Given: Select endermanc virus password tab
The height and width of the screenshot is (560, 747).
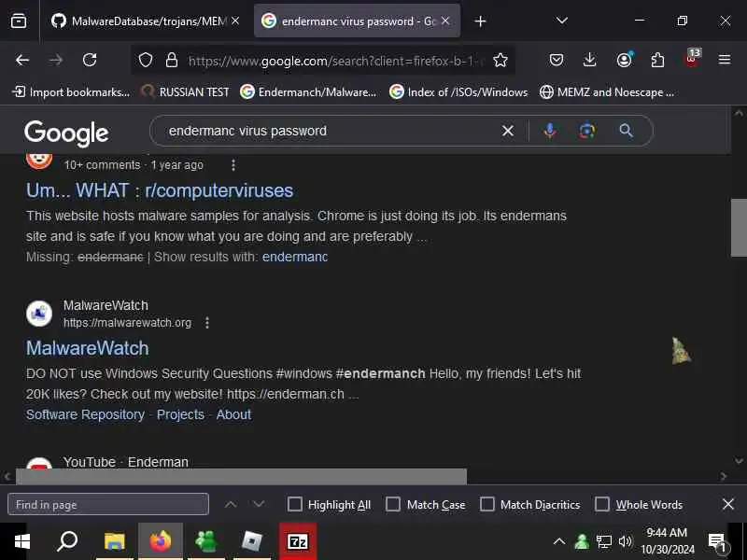Looking at the screenshot, I should click(357, 21).
